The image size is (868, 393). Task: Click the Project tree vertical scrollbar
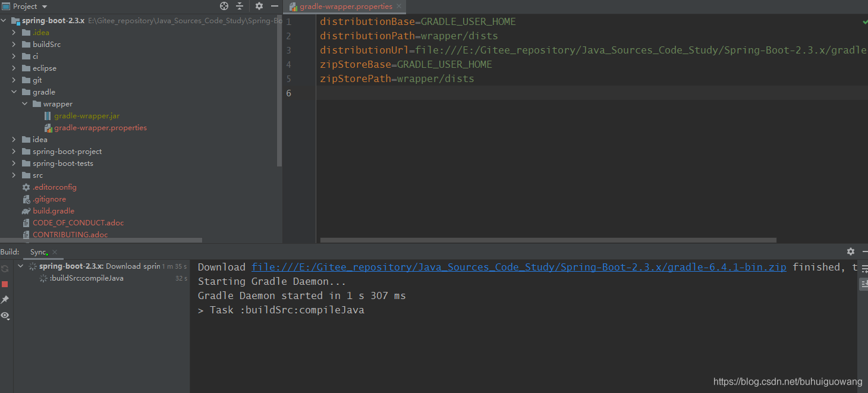pyautogui.click(x=279, y=91)
